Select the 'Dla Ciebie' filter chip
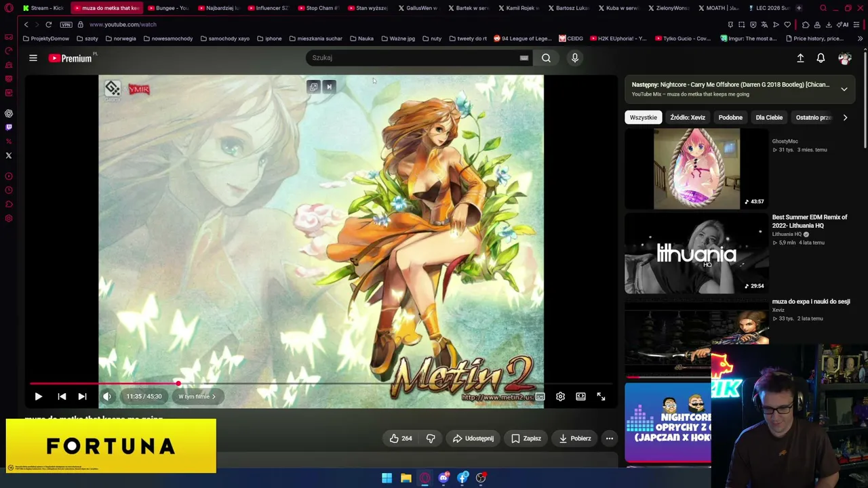This screenshot has height=488, width=868. 769,118
